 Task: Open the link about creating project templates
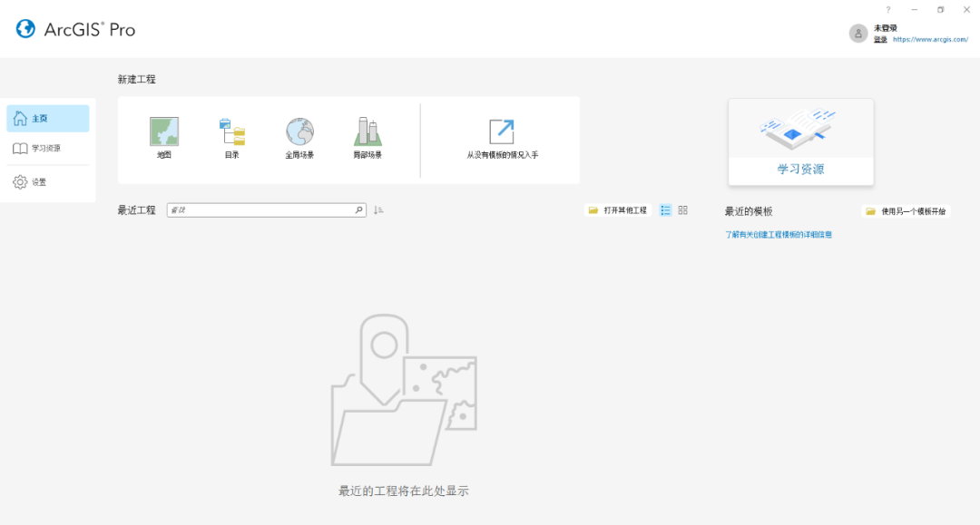pos(778,234)
